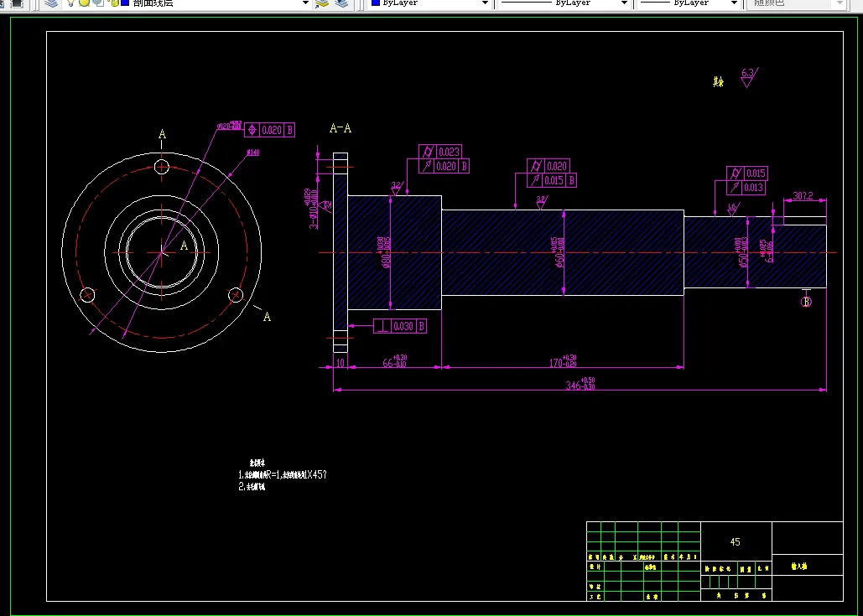The image size is (863, 616).
Task: Select the 307.2 dimension text
Action: pyautogui.click(x=803, y=196)
